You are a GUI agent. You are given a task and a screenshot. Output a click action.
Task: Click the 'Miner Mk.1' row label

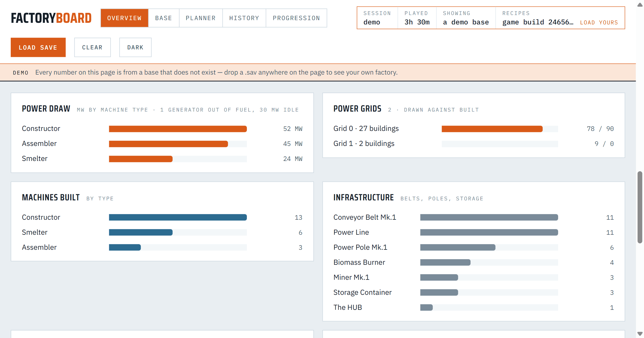[352, 277]
